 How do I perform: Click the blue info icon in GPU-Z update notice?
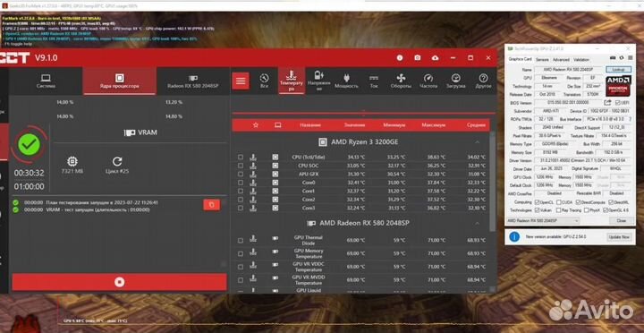tap(514, 237)
